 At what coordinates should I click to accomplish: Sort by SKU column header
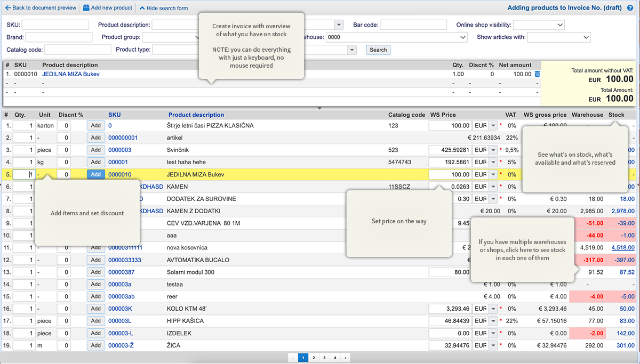tap(115, 115)
